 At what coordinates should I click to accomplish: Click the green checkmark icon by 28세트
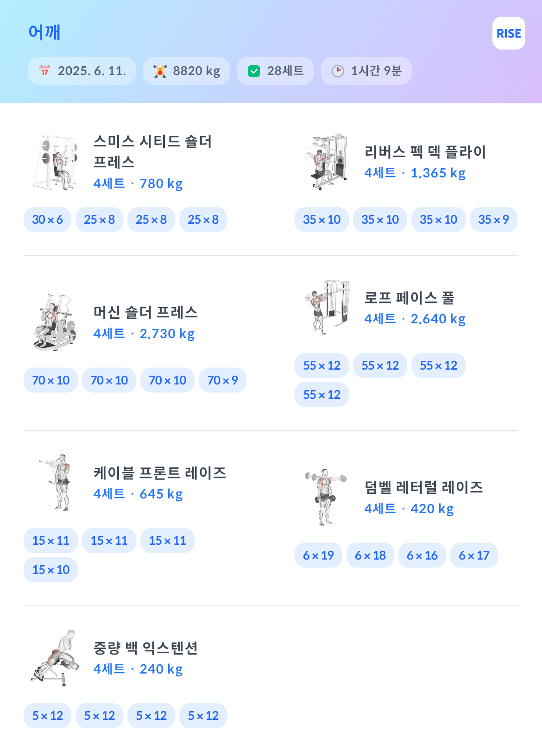(x=254, y=71)
